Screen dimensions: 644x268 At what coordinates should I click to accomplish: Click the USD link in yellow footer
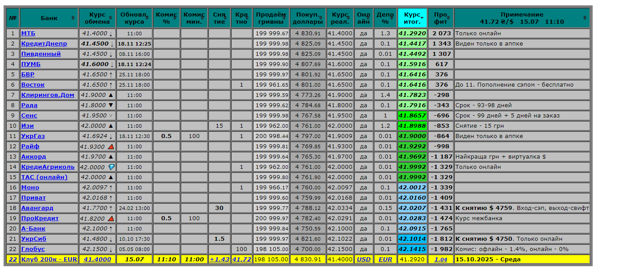364,260
